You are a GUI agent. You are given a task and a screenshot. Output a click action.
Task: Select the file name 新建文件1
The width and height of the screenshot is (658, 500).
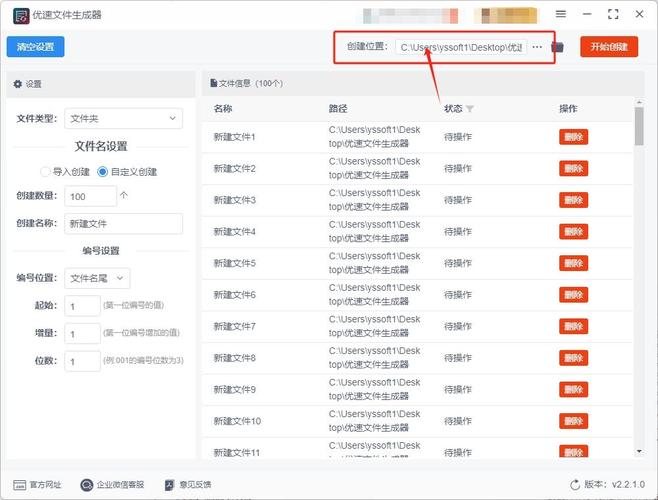tap(235, 137)
